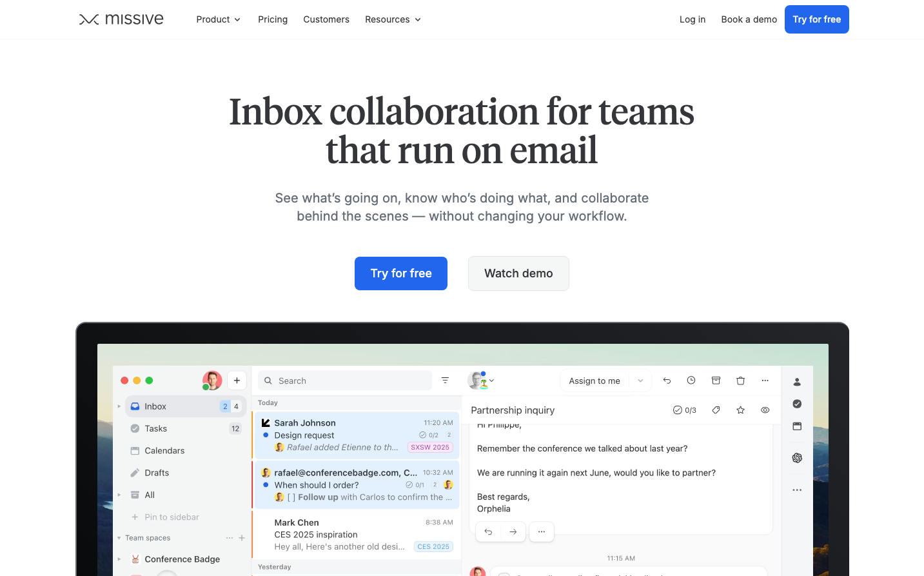Open the Customers menu item
This screenshot has height=576, width=924.
(326, 19)
